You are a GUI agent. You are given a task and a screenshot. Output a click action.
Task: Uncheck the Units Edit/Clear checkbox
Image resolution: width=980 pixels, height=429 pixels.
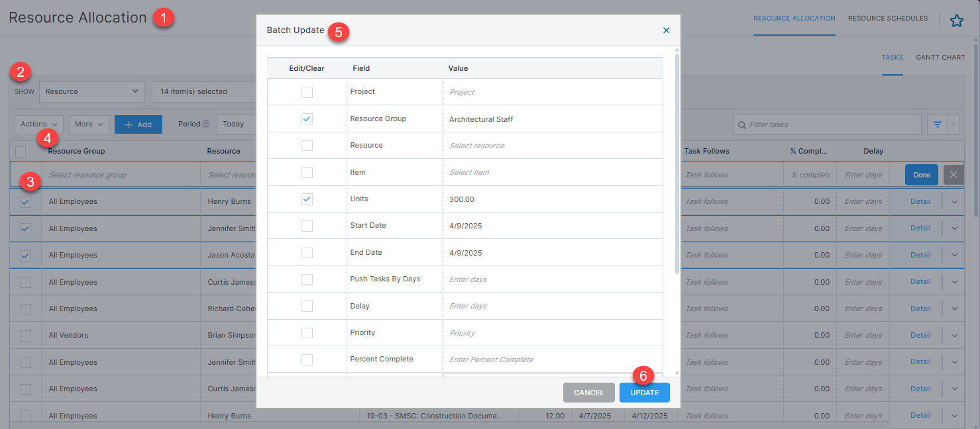click(307, 199)
